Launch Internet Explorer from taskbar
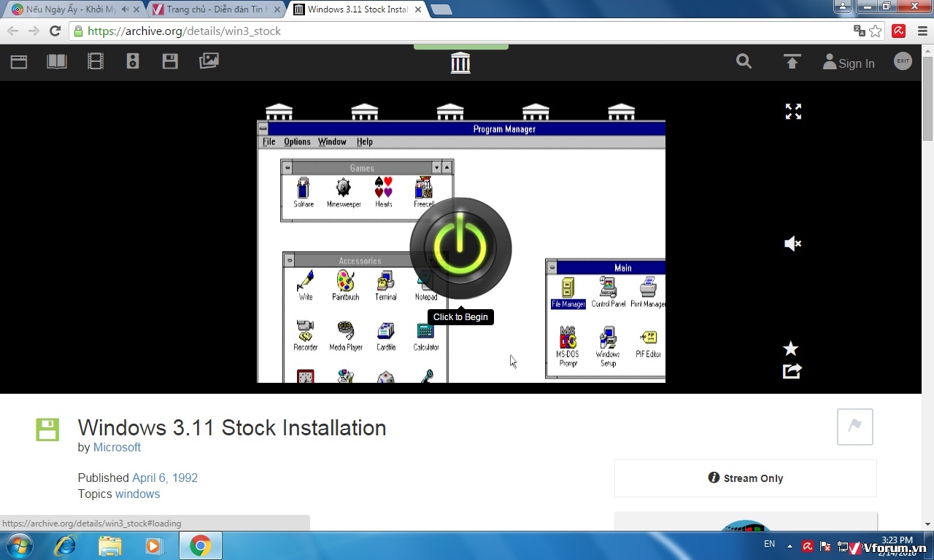 click(x=65, y=545)
